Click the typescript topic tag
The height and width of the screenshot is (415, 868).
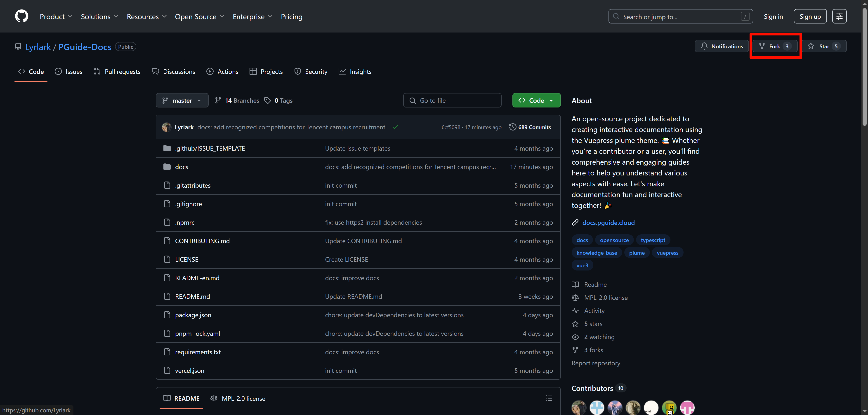click(653, 240)
